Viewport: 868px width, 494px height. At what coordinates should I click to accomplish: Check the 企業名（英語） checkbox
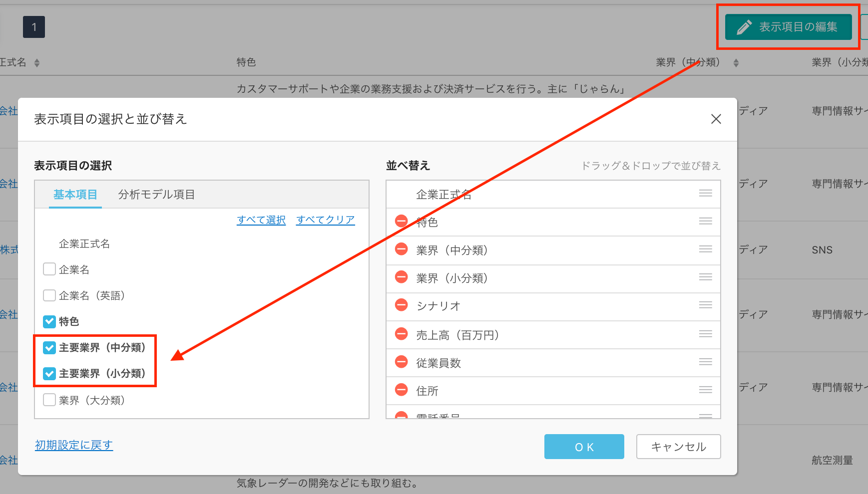tap(49, 295)
